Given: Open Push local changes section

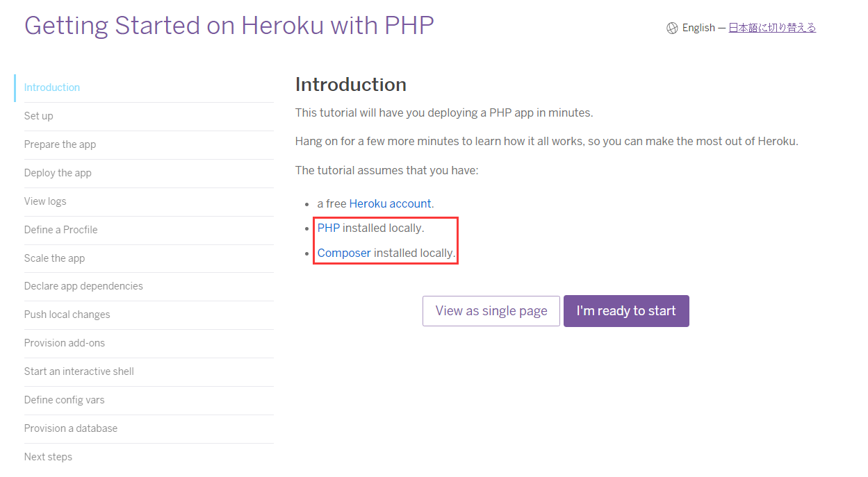Looking at the screenshot, I should pyautogui.click(x=67, y=315).
